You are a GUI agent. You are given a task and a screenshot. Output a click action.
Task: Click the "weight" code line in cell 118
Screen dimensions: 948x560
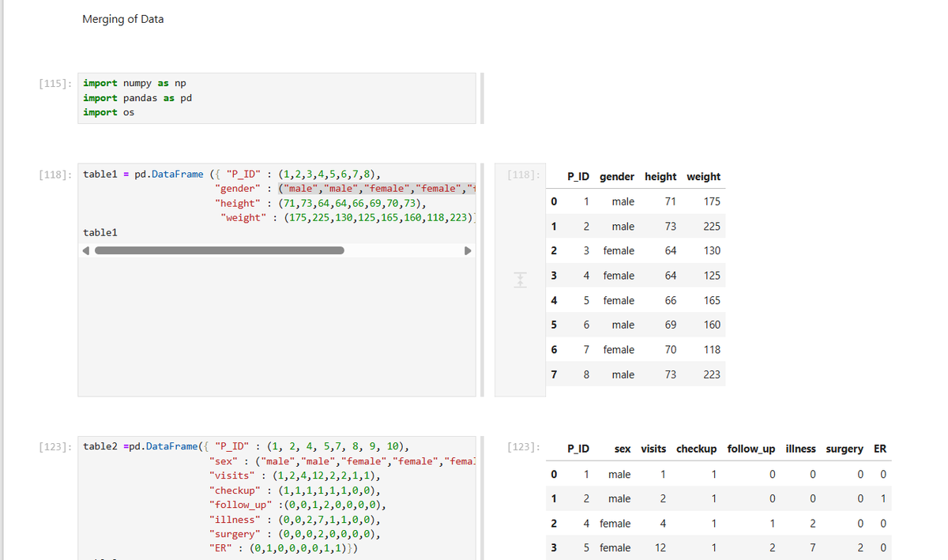pyautogui.click(x=348, y=217)
